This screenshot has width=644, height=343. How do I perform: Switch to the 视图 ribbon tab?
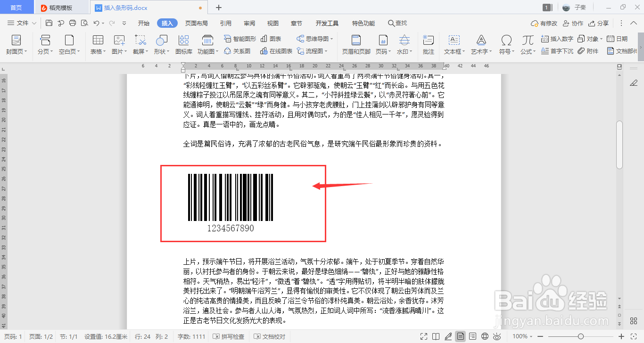point(272,23)
